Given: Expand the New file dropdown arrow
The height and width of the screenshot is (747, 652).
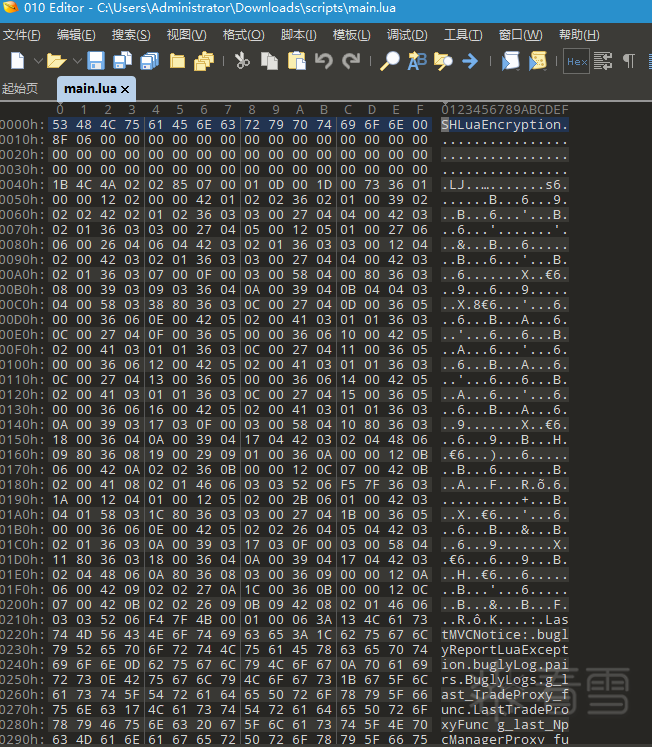Looking at the screenshot, I should click(x=38, y=61).
